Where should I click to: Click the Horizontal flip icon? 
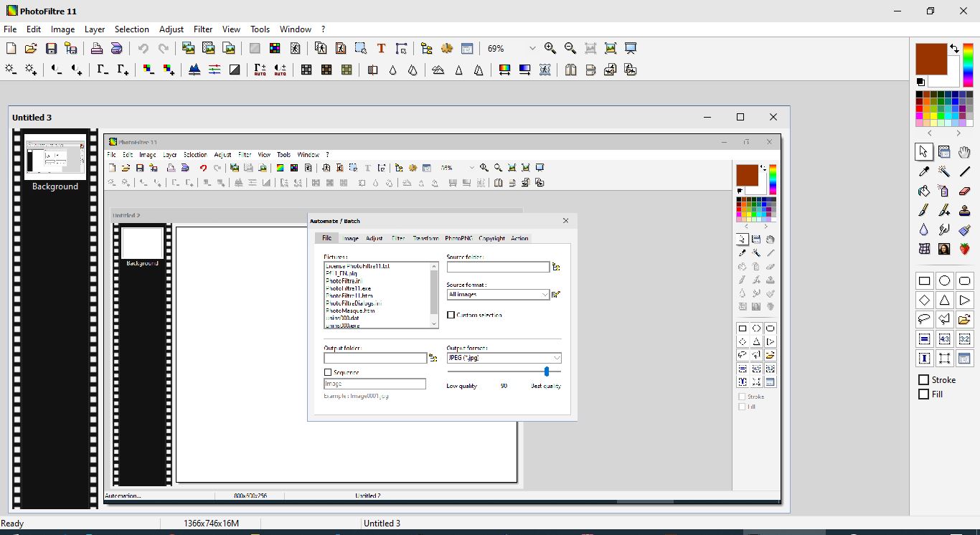(570, 70)
